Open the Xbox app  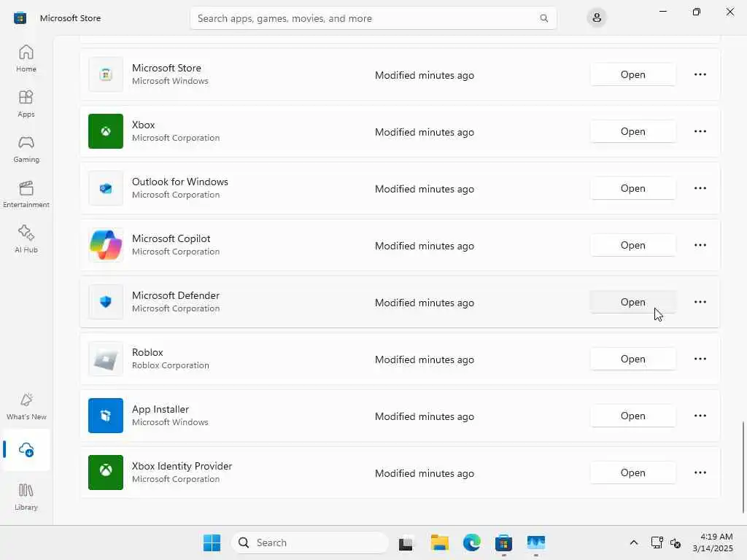pos(632,131)
